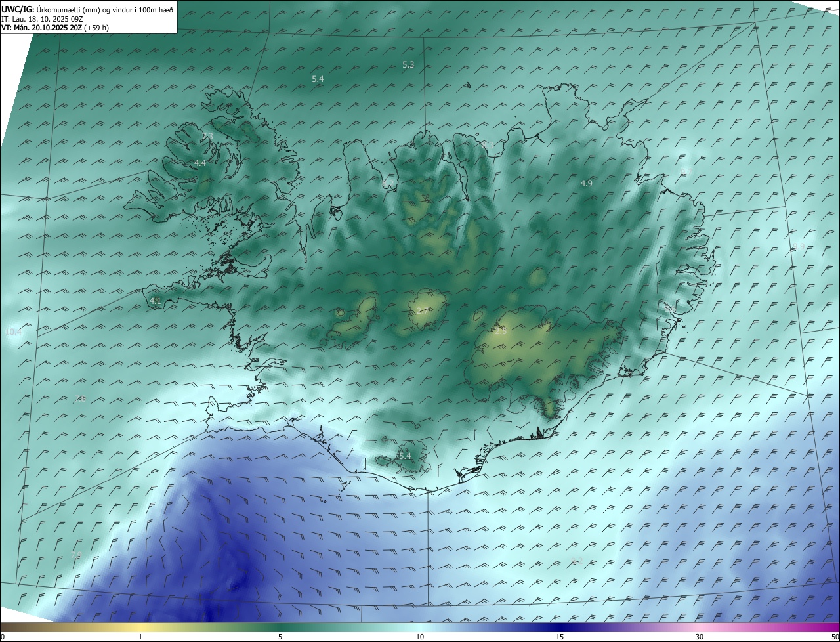Image resolution: width=840 pixels, height=642 pixels.
Task: Click the 7.8 value west of Reykjanes
Action: click(x=80, y=398)
